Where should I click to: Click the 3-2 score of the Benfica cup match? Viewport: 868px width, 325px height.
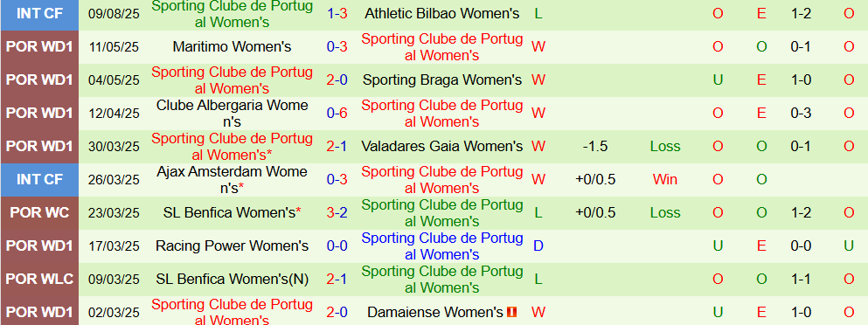tap(337, 213)
